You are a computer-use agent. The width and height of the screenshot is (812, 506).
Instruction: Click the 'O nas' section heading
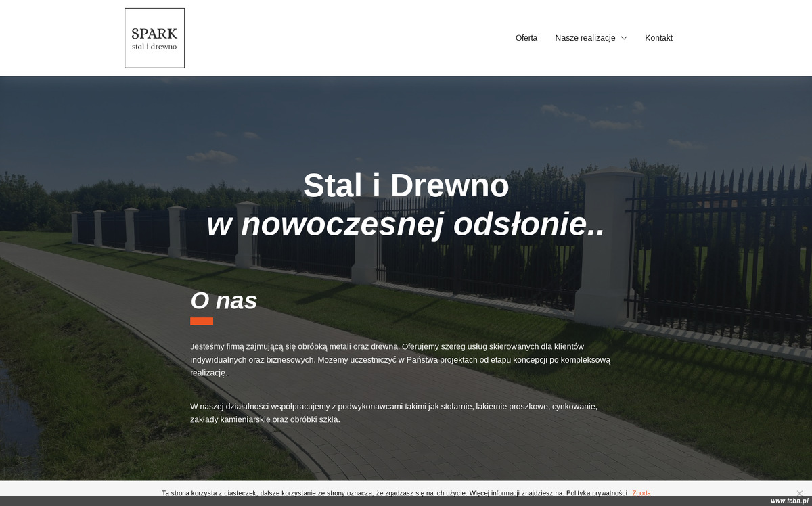224,300
